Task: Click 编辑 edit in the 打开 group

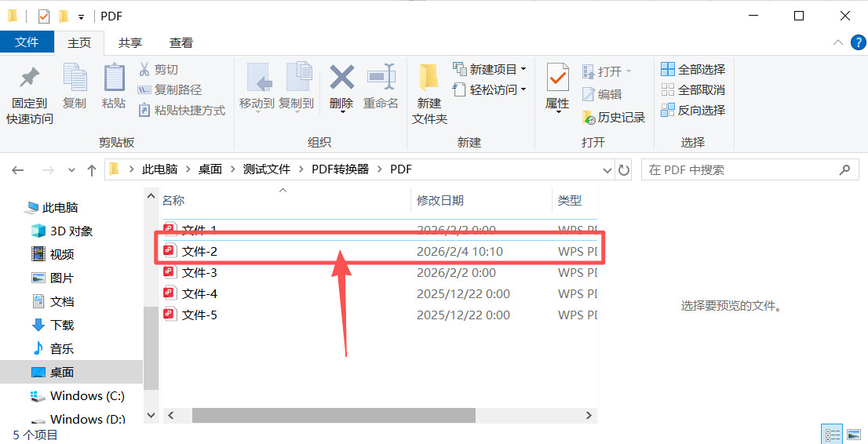Action: click(x=602, y=94)
